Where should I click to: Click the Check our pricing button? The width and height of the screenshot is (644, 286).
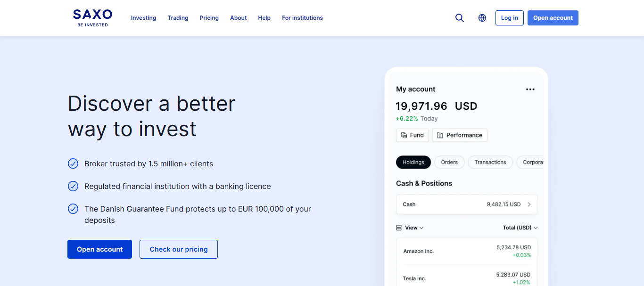[x=179, y=249]
